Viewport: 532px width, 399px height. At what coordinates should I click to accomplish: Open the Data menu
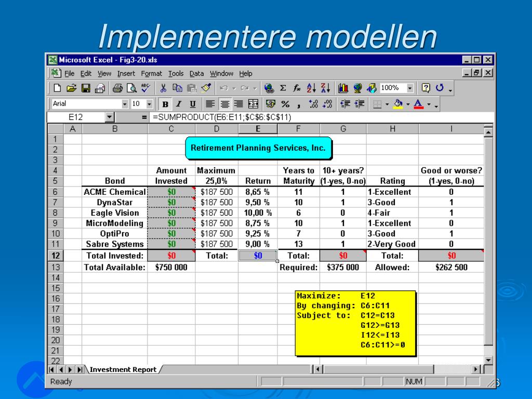pyautogui.click(x=196, y=74)
